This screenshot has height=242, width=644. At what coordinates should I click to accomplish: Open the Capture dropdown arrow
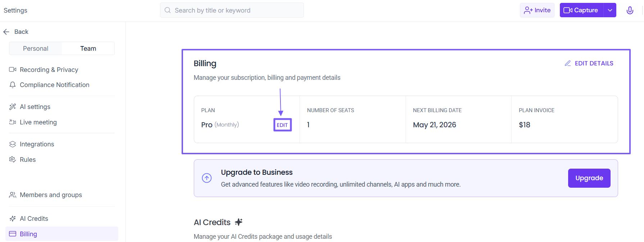[610, 10]
